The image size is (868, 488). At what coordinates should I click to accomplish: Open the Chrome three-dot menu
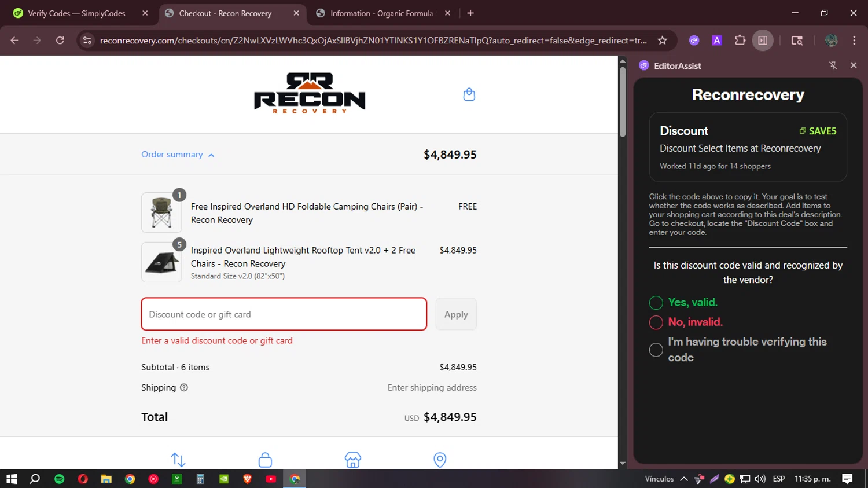pos(854,41)
